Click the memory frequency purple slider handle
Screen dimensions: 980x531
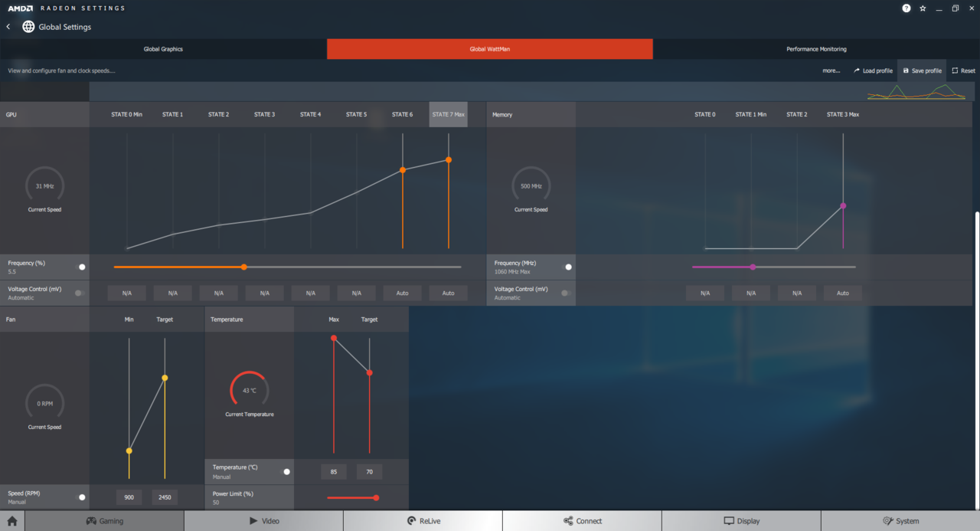753,267
